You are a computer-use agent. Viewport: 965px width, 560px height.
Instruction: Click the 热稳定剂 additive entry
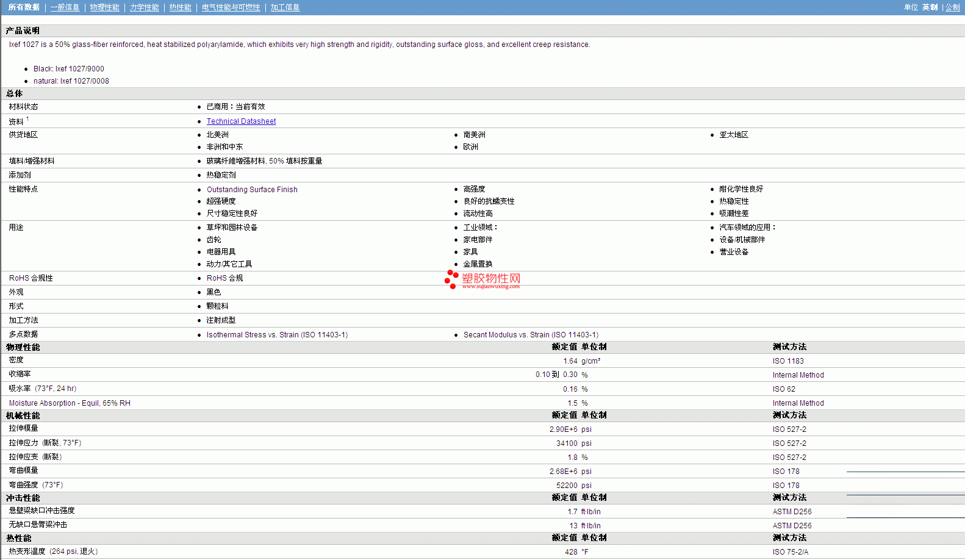[221, 175]
